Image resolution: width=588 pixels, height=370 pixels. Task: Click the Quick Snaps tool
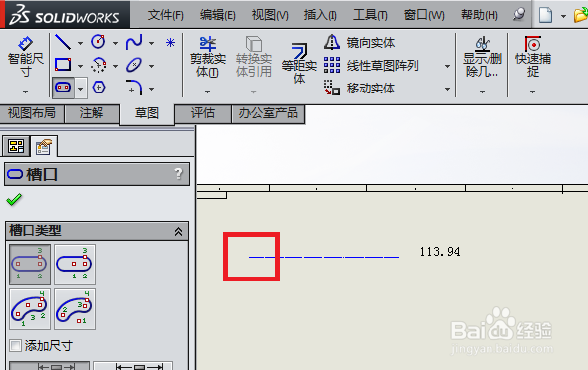click(533, 57)
